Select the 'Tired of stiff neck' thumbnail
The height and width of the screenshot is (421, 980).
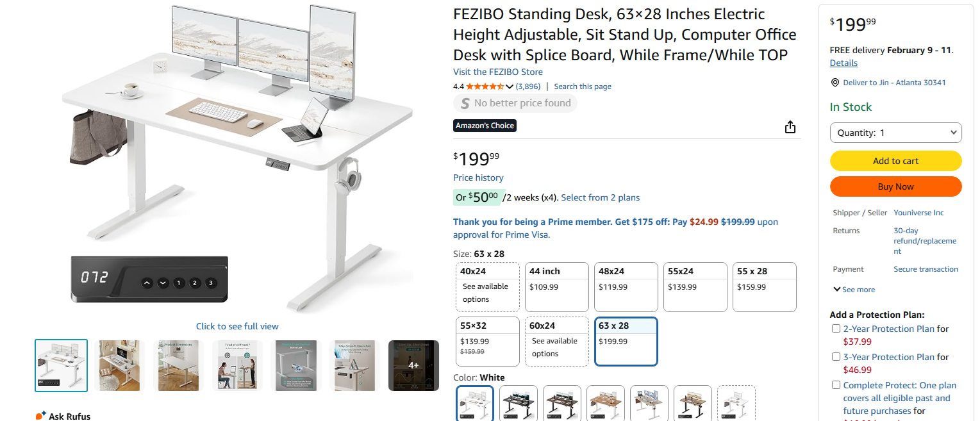coord(237,365)
